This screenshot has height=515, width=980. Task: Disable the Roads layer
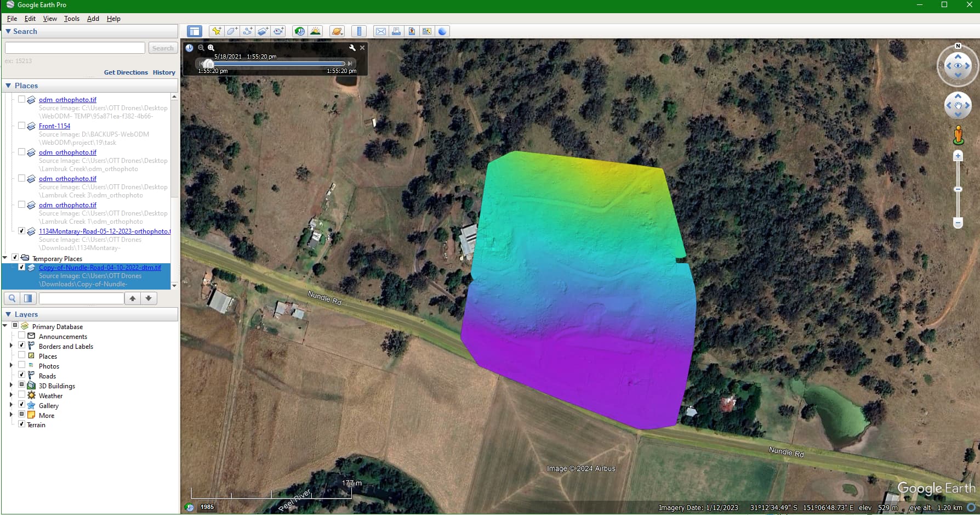pyautogui.click(x=22, y=375)
